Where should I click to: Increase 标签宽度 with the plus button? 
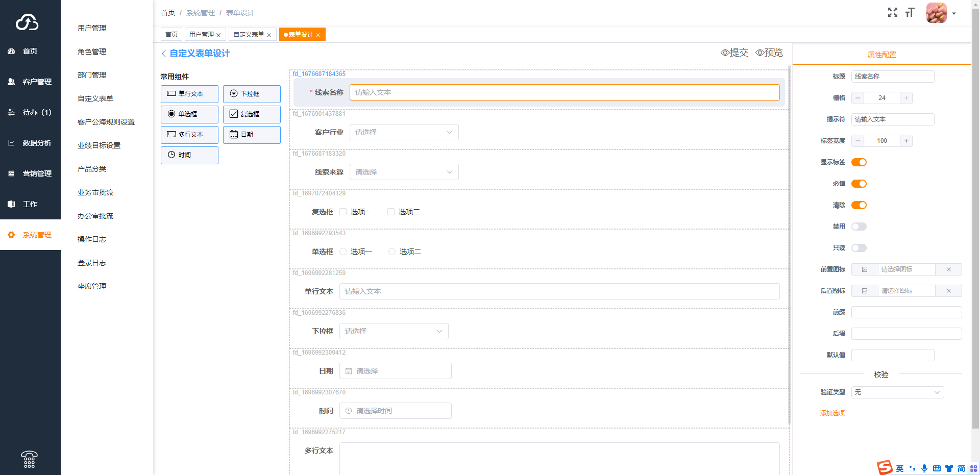pos(906,141)
